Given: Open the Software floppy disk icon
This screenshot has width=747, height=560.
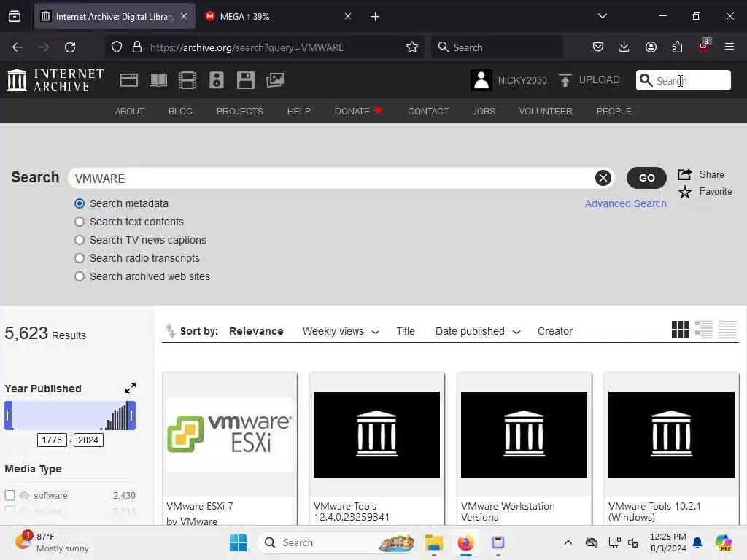Looking at the screenshot, I should pos(246,80).
